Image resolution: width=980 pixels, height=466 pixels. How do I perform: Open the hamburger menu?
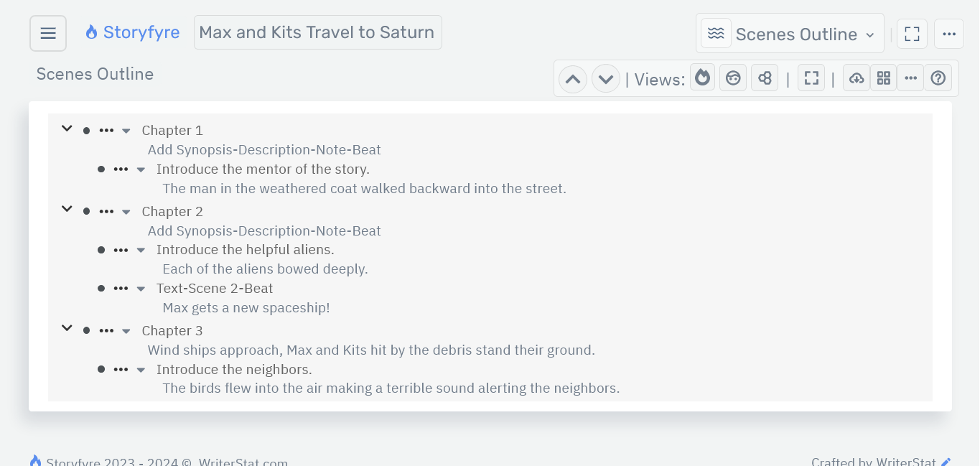[48, 34]
